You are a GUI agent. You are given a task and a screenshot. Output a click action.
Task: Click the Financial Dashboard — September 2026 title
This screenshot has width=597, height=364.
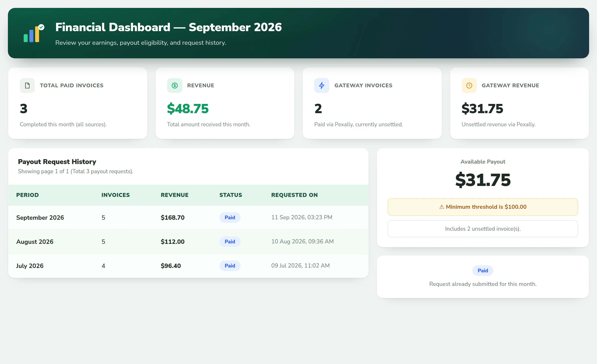(x=168, y=27)
